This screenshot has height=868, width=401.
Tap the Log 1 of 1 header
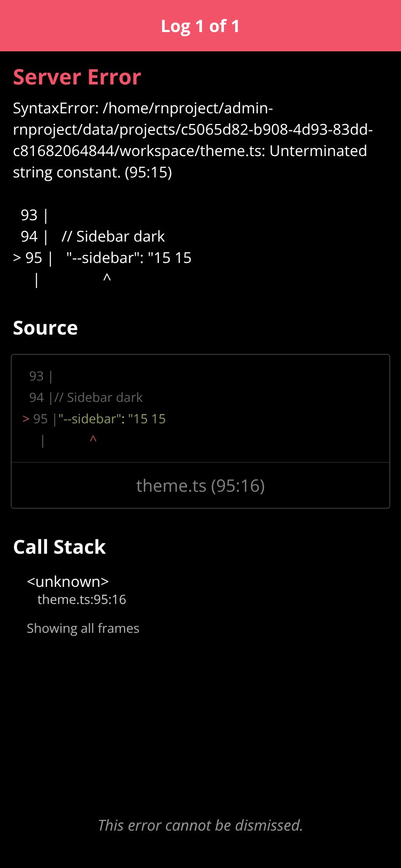[200, 26]
